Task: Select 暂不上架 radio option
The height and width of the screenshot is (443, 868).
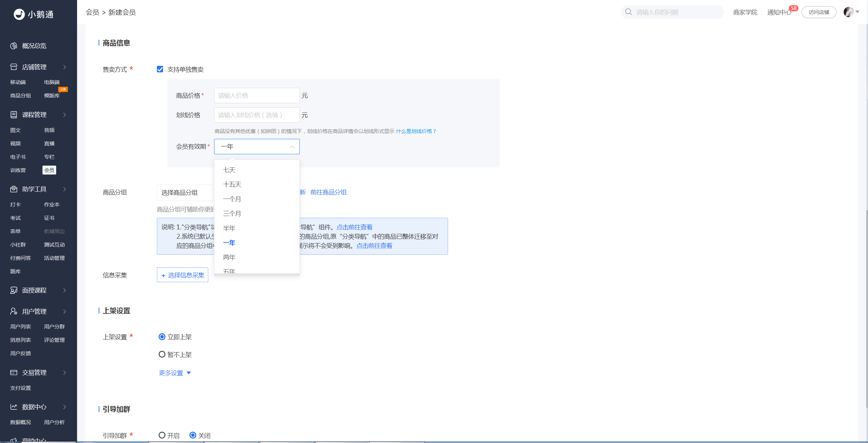Action: coord(162,354)
